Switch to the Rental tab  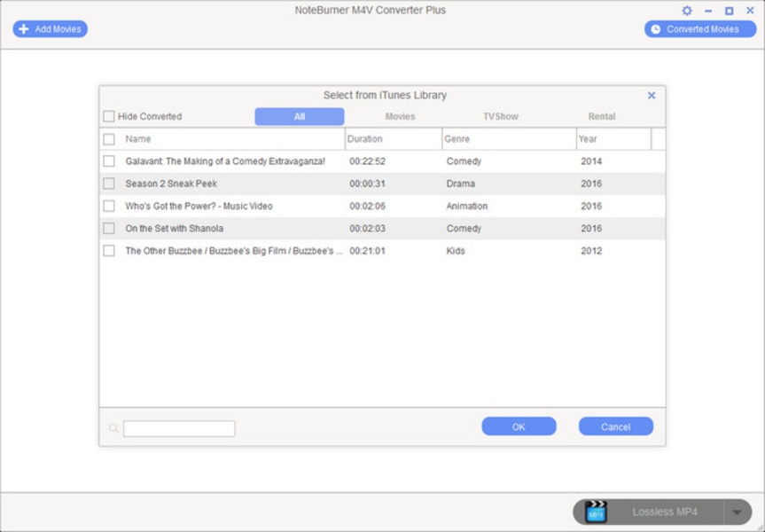tap(602, 116)
